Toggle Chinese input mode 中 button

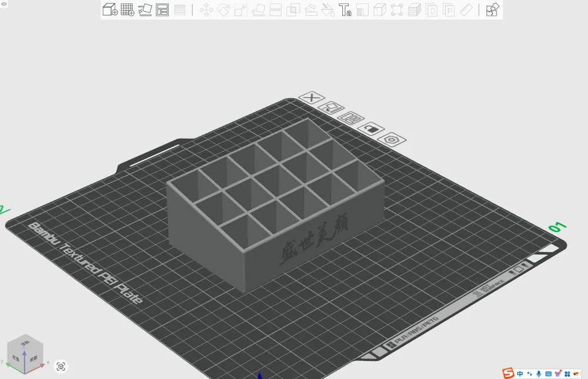tap(520, 374)
